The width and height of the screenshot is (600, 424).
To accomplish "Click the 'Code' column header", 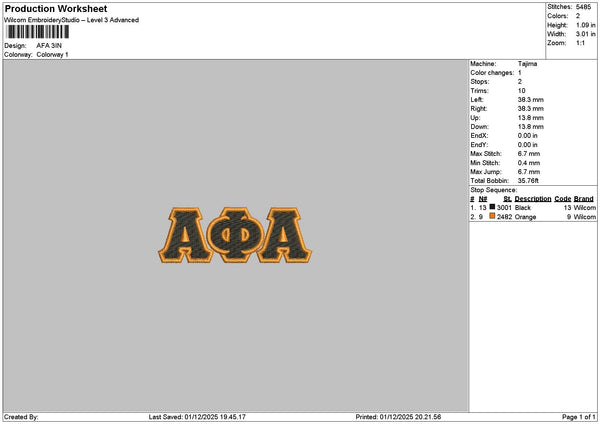I will 562,199.
